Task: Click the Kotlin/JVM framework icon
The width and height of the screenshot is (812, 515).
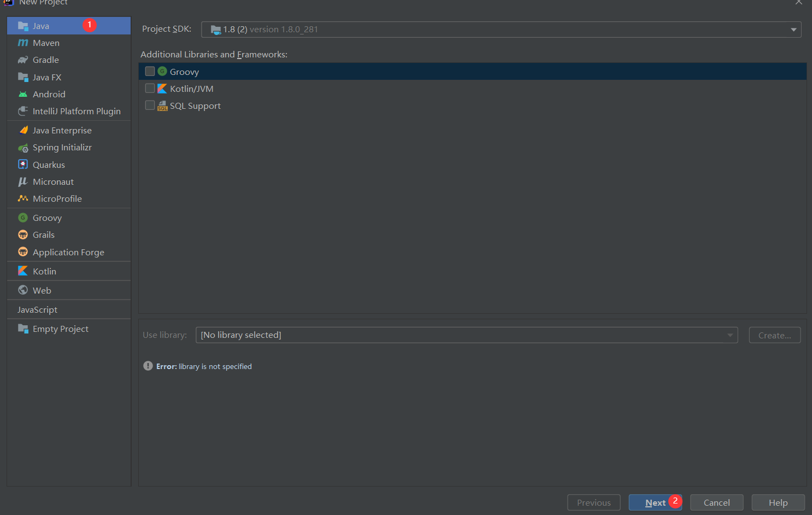Action: tap(162, 89)
